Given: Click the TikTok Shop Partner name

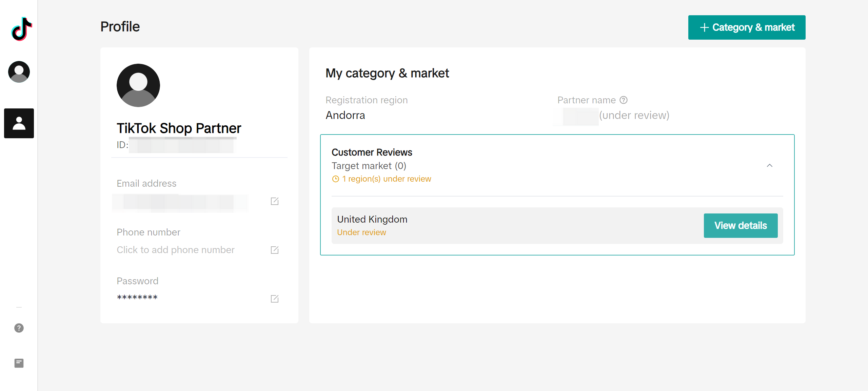Looking at the screenshot, I should (179, 128).
